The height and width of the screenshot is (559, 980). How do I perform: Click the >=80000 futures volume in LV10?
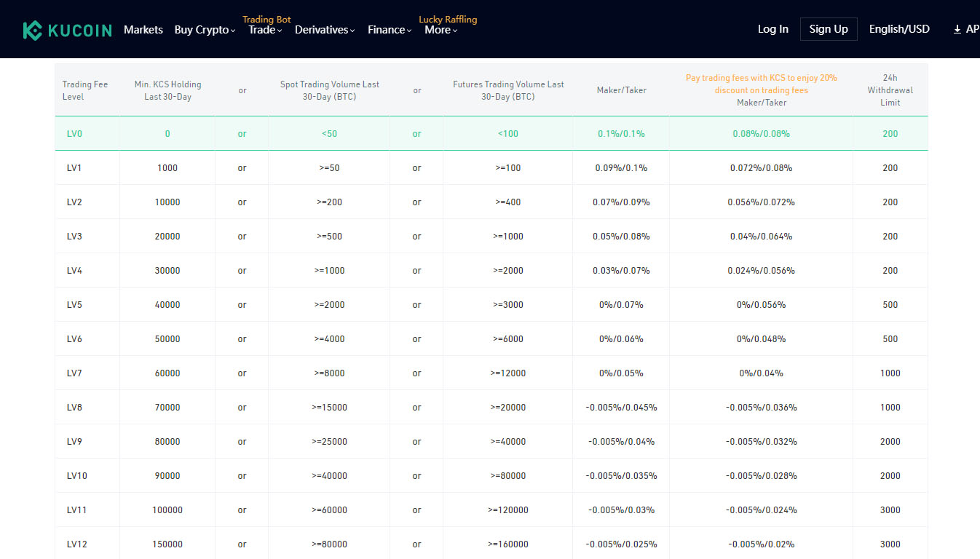point(508,476)
